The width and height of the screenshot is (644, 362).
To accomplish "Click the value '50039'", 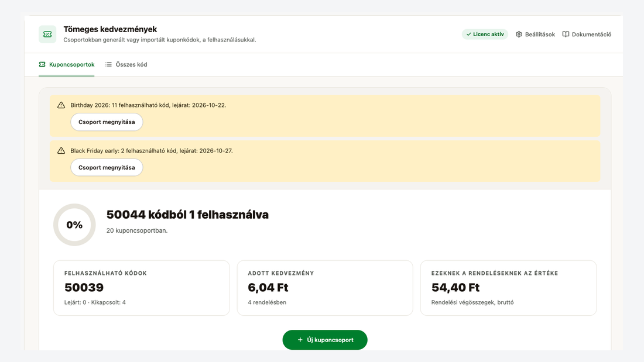I will point(84,288).
